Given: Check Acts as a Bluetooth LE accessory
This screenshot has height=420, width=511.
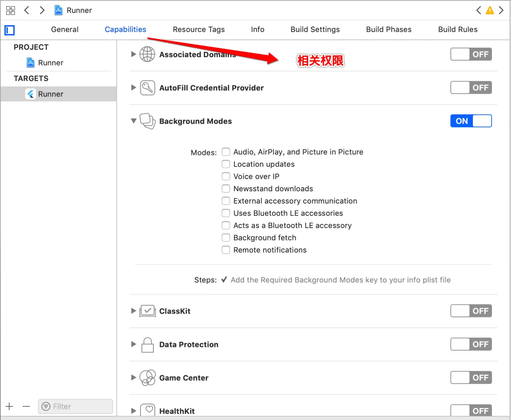Looking at the screenshot, I should pos(226,225).
